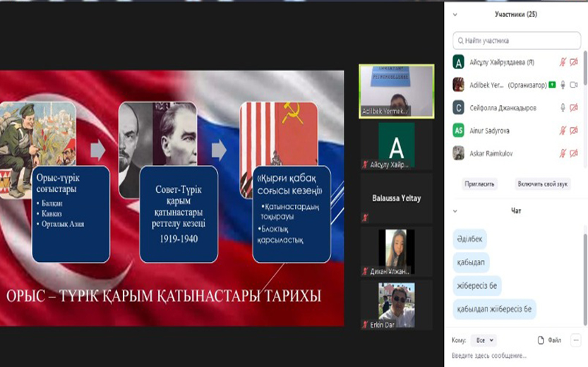Click chat message қабыдап
This screenshot has height=367, width=588.
471,263
